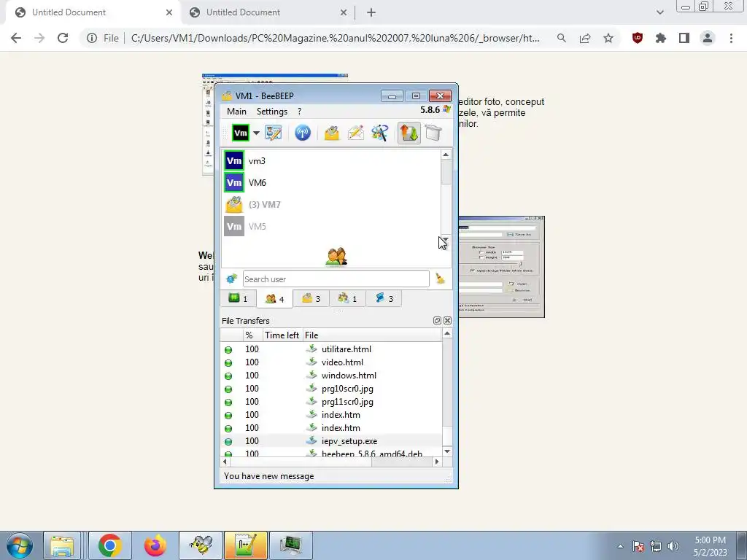Open the Settings menu
The height and width of the screenshot is (560, 747).
point(272,112)
